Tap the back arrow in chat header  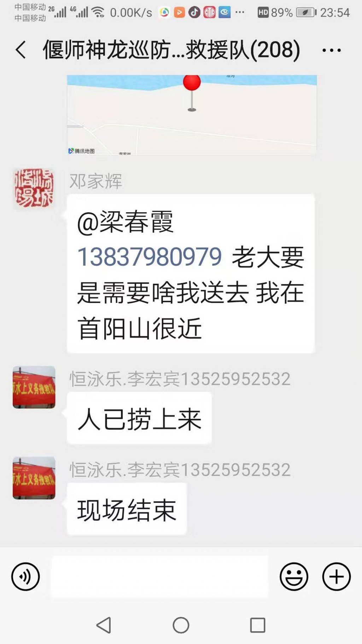click(x=21, y=50)
